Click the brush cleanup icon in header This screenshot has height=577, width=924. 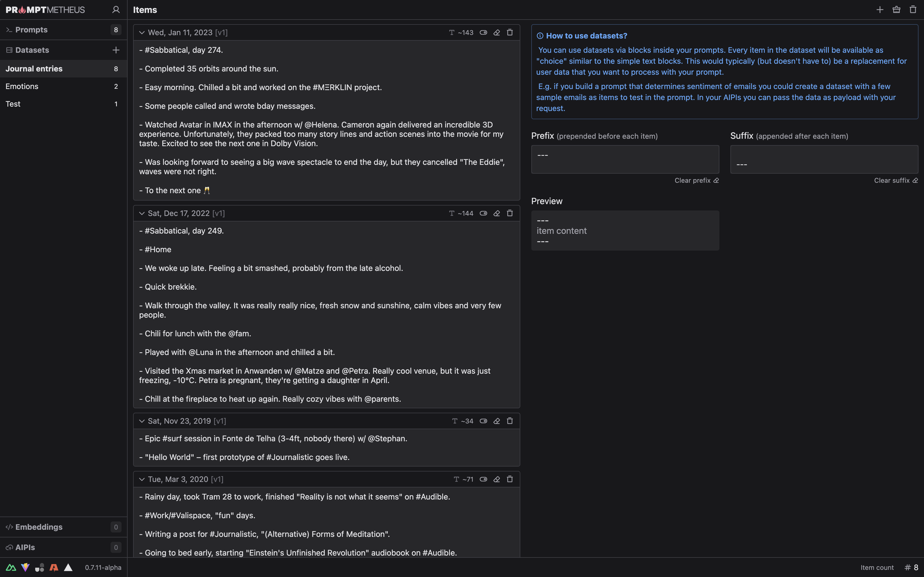click(x=897, y=10)
